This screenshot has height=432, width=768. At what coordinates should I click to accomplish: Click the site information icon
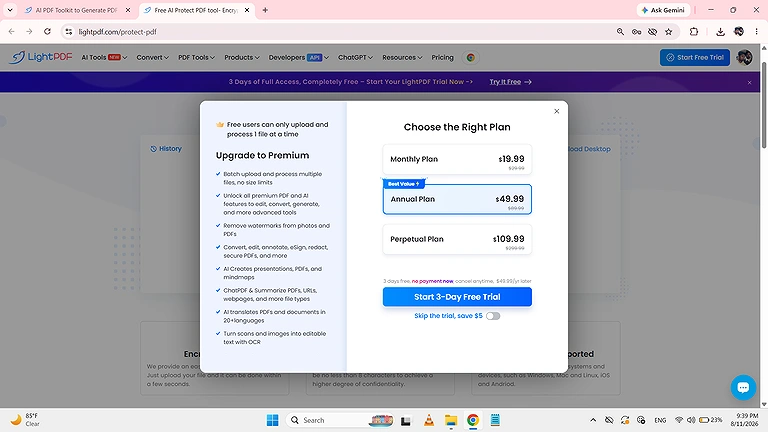pyautogui.click(x=69, y=32)
